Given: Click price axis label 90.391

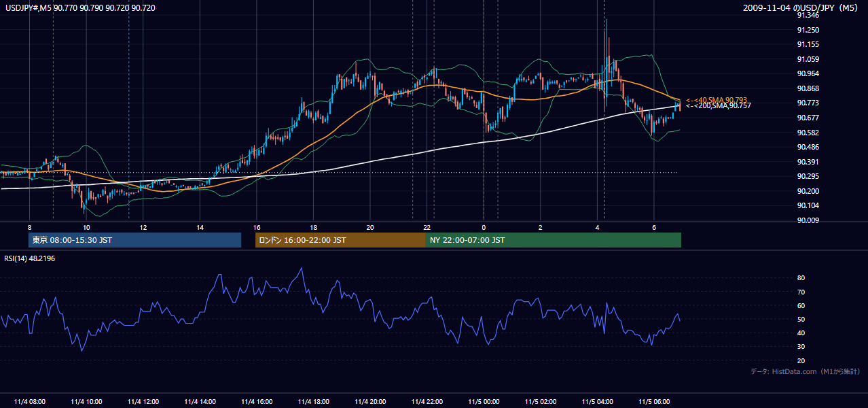Looking at the screenshot, I should 808,162.
